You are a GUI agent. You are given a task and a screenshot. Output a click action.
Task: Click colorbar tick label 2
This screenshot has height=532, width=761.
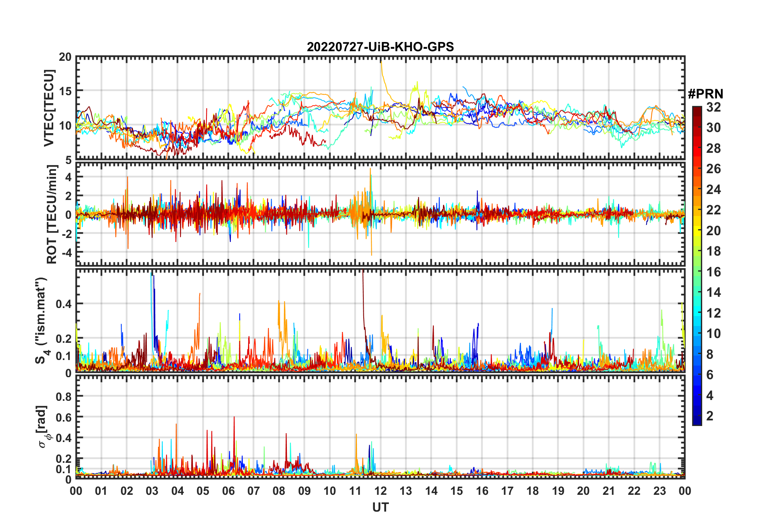pyautogui.click(x=710, y=416)
